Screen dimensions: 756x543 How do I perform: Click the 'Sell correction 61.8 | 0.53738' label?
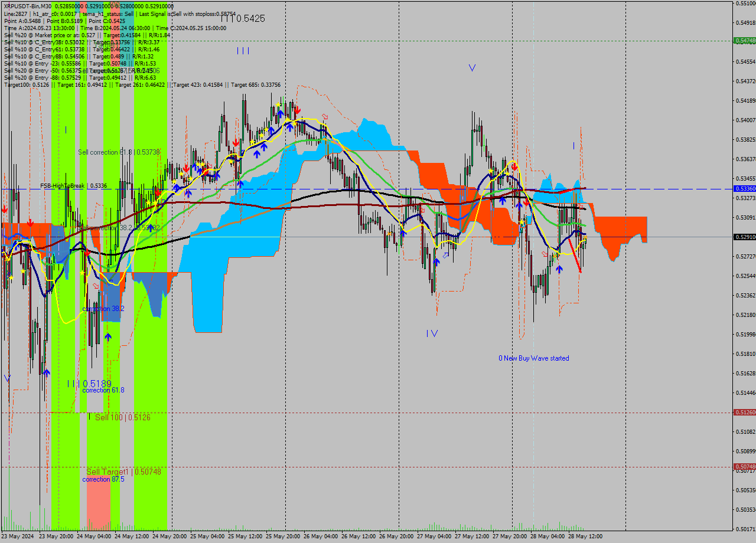[x=119, y=152]
